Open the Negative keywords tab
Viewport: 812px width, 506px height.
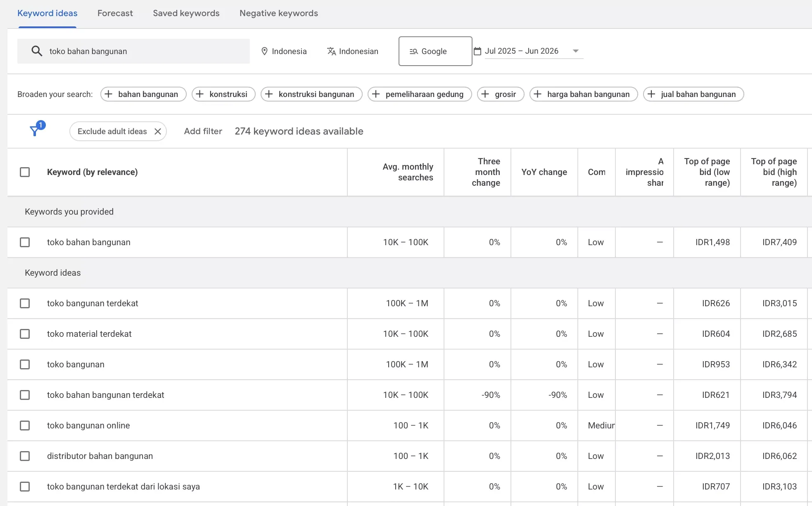click(279, 13)
